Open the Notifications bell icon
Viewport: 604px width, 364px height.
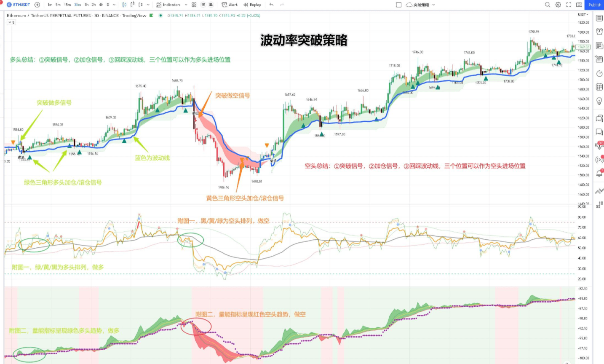(x=599, y=173)
